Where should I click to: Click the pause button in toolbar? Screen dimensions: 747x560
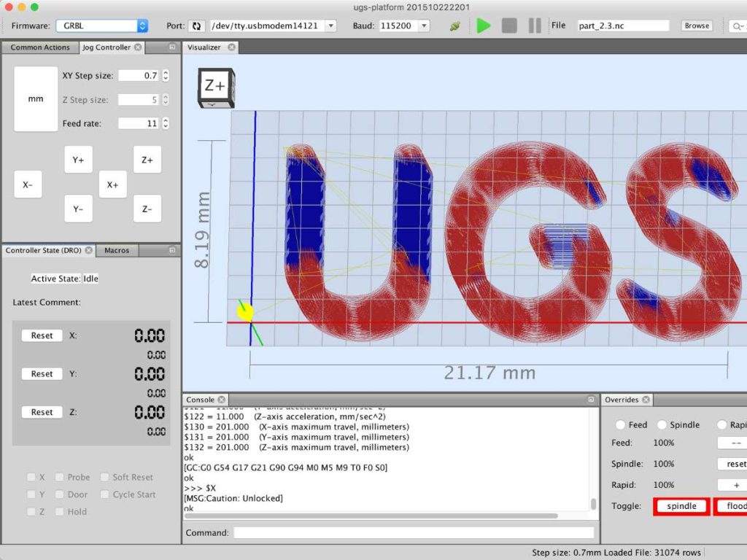535,26
